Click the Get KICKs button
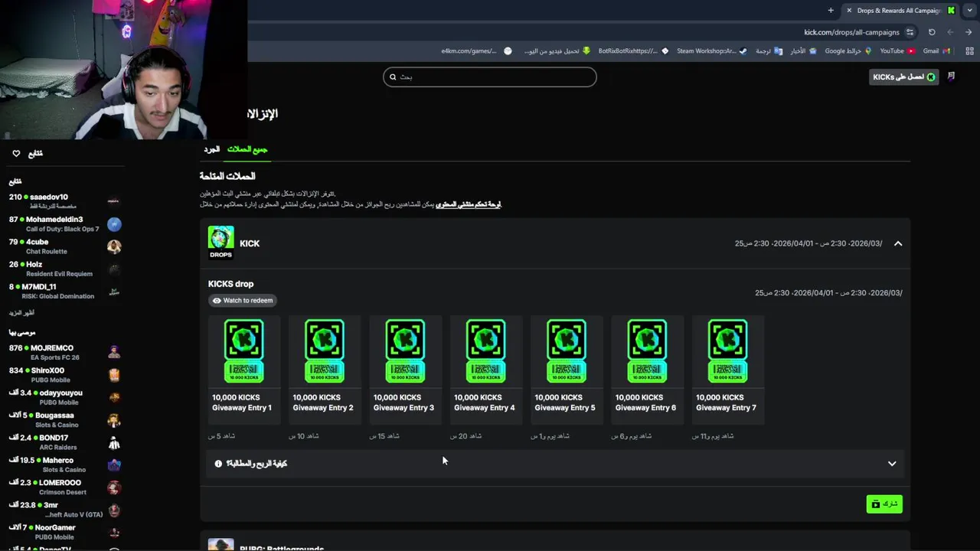The width and height of the screenshot is (980, 551). click(904, 77)
